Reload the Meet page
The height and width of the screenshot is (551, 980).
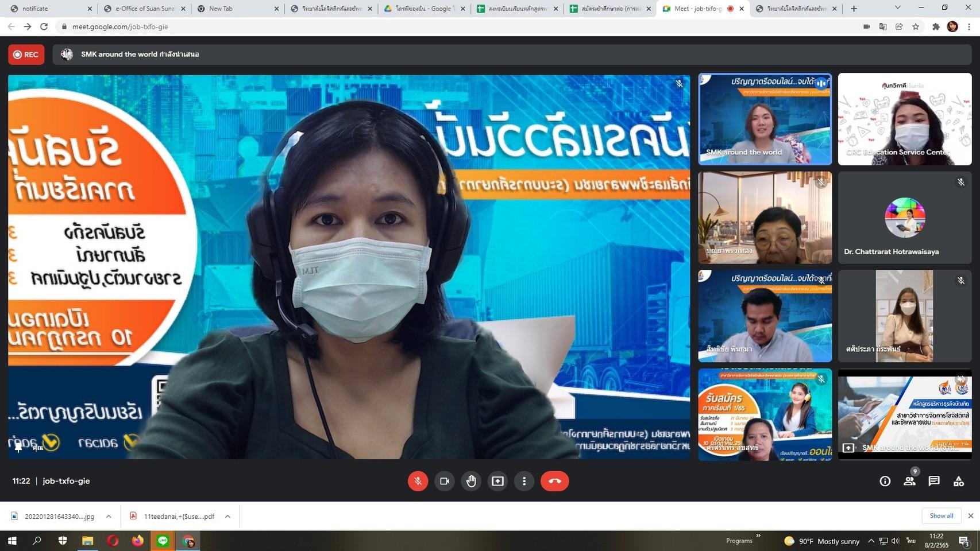[44, 26]
